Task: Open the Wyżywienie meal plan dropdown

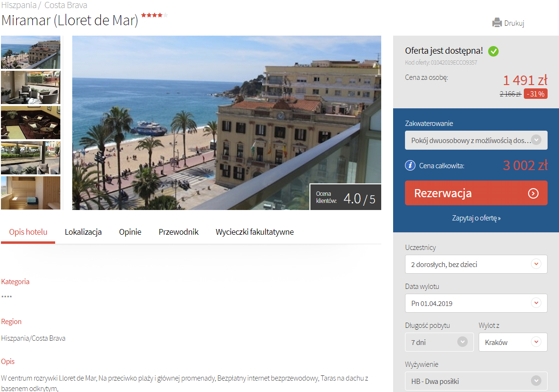Action: (476, 381)
